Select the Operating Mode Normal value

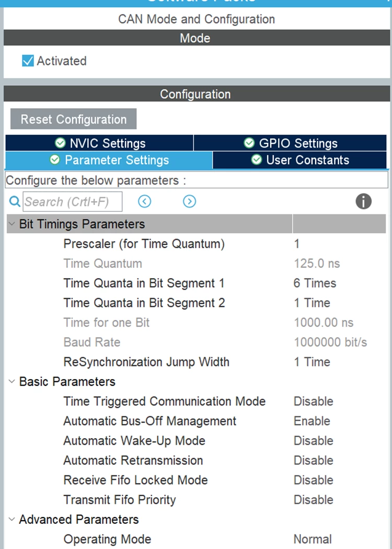[312, 539]
